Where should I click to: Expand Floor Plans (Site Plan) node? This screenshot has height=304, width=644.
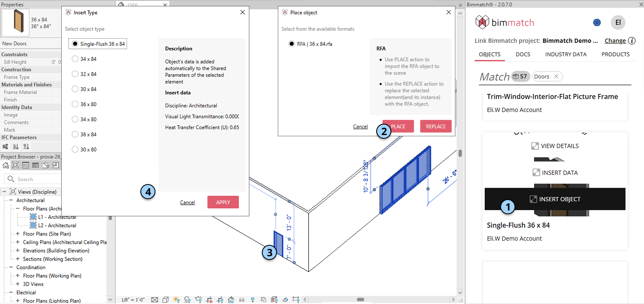coord(18,234)
